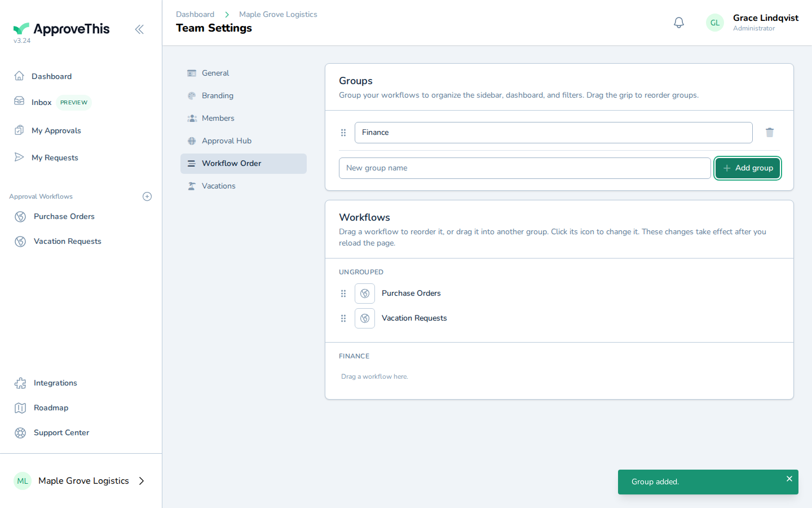Click the sidebar Vacation Requests workflow icon
812x508 pixels.
click(x=20, y=242)
